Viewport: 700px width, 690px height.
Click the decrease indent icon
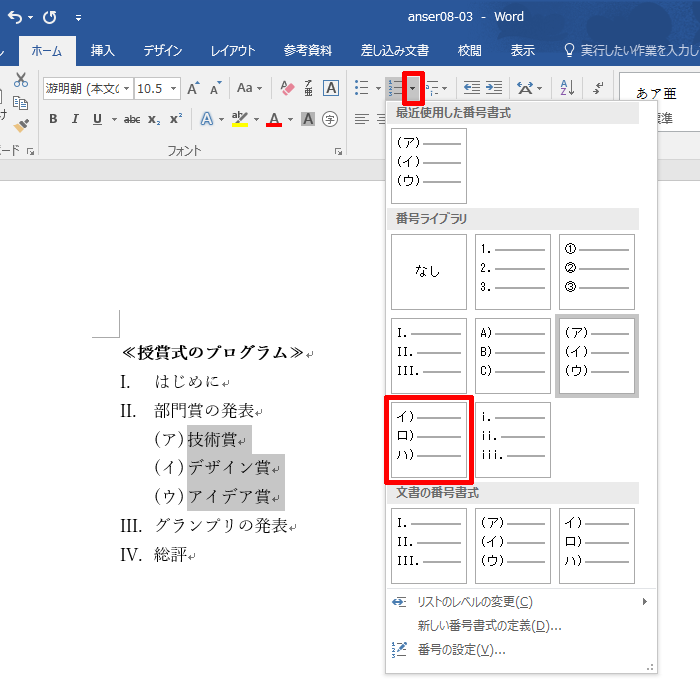[x=471, y=88]
